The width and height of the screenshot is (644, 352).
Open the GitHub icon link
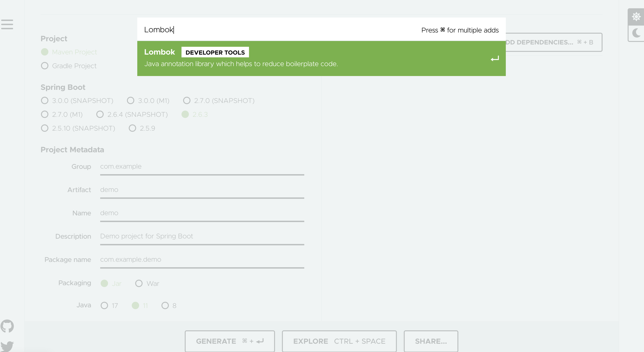(x=7, y=326)
